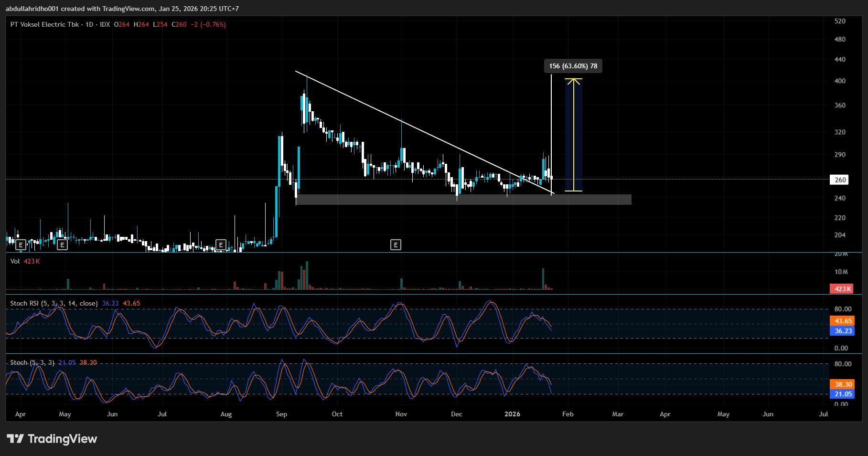Click the orange 43.65 Stoch RSI value tag

tap(843, 321)
